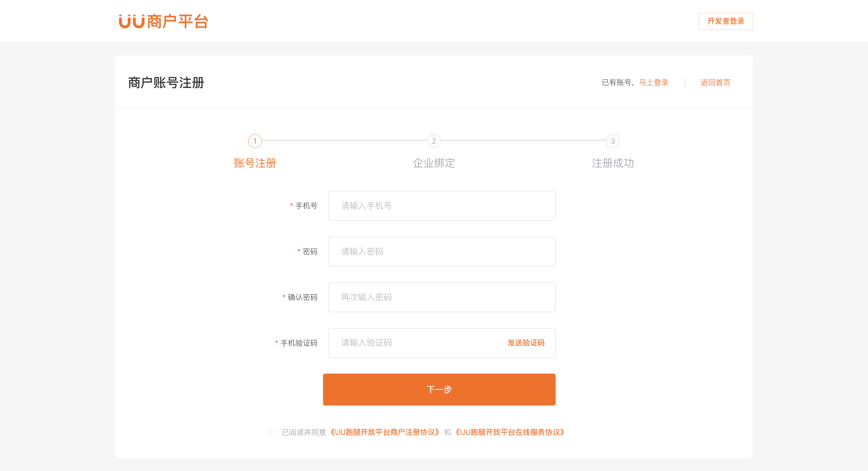
Task: Click the 返回首页 link
Action: [715, 82]
